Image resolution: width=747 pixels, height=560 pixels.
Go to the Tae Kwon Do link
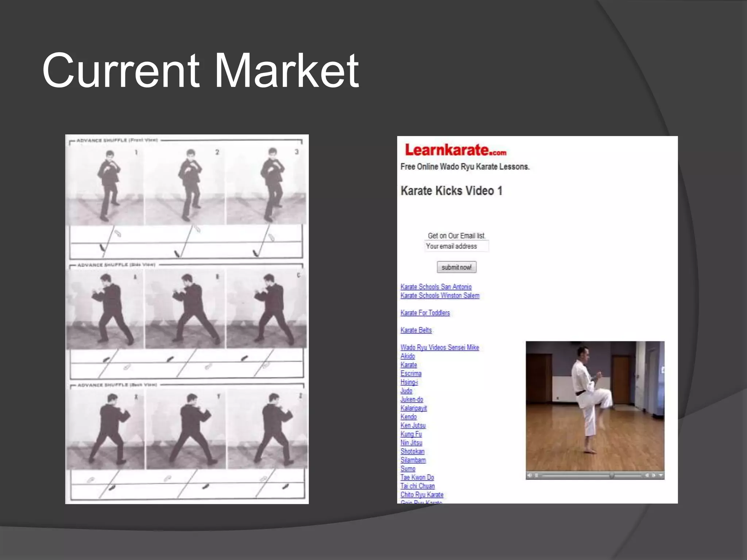point(417,478)
